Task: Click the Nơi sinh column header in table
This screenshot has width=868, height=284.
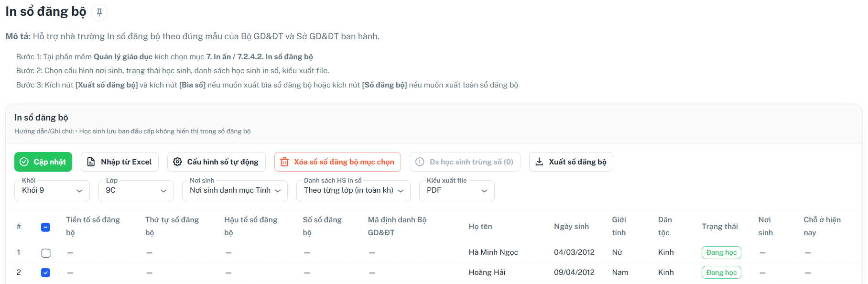Action: (x=765, y=226)
